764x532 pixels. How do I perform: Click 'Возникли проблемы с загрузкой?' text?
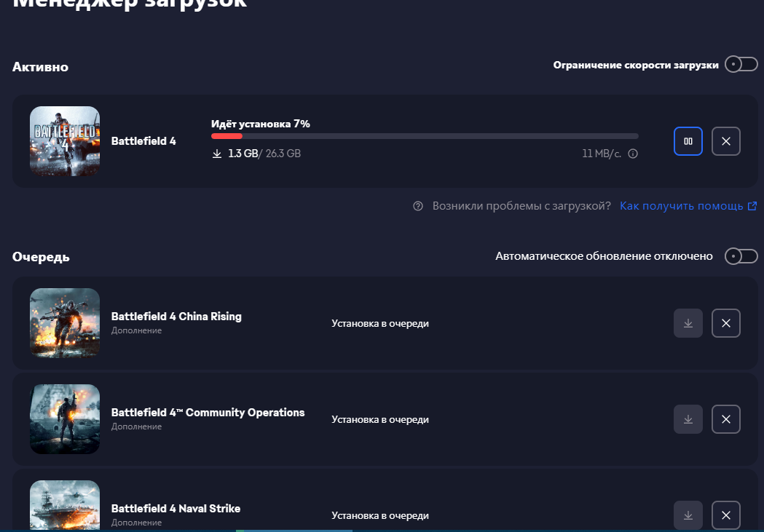[522, 206]
